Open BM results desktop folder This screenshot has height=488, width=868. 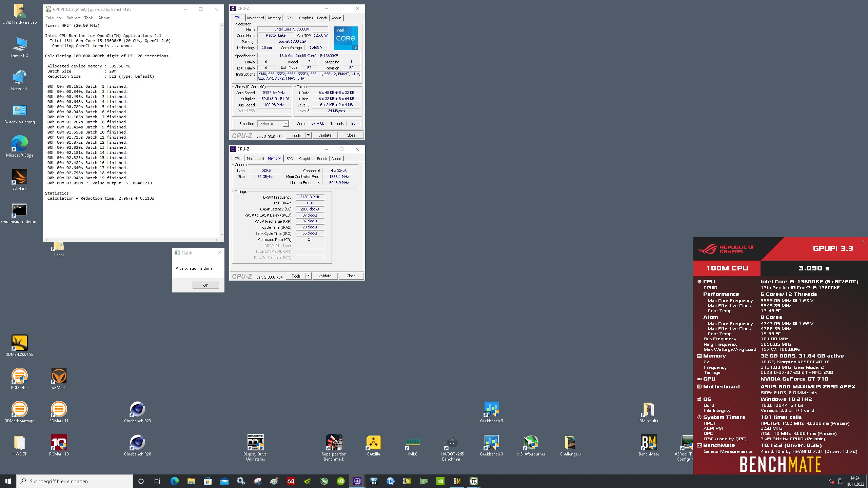(x=649, y=412)
